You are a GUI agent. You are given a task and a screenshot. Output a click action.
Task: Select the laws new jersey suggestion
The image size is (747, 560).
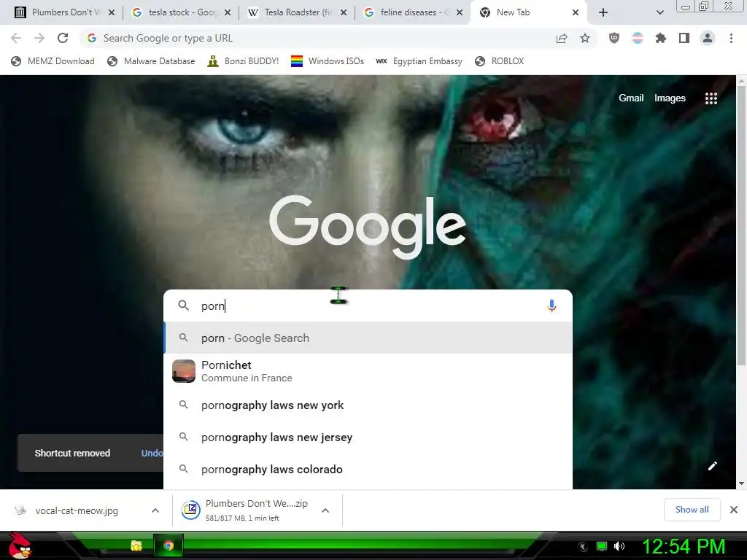coord(368,437)
